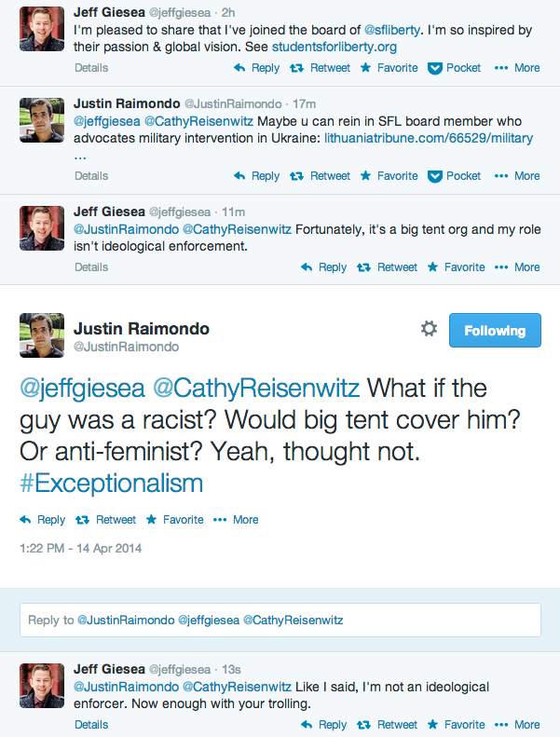The width and height of the screenshot is (560, 737).
Task: Open the lithuaniatribune.com article link
Action: (429, 139)
